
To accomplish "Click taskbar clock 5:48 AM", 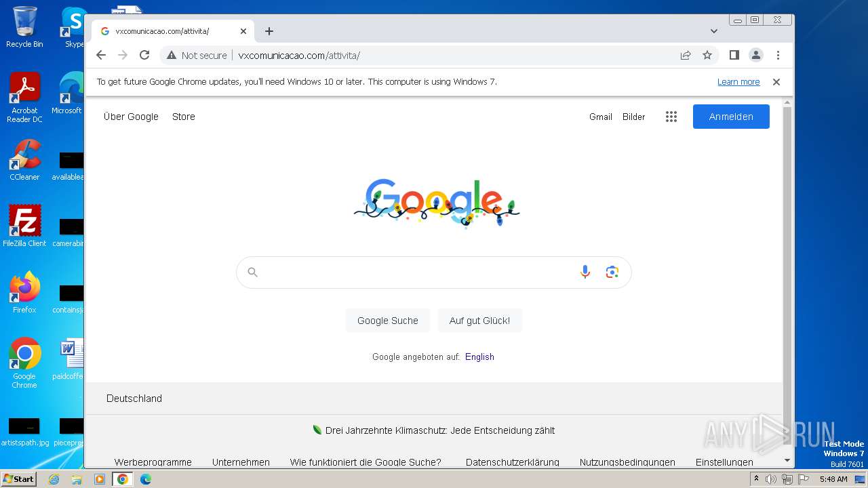I will [x=833, y=479].
